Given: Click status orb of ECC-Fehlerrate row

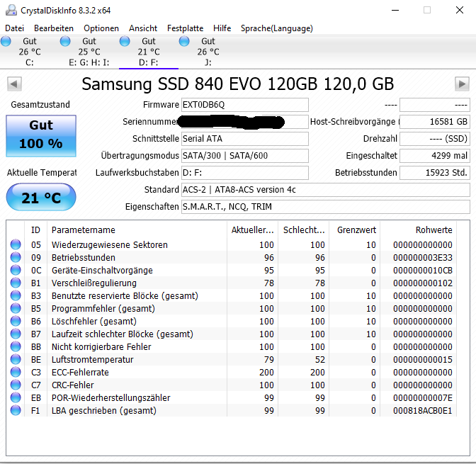Looking at the screenshot, I should pos(16,372).
